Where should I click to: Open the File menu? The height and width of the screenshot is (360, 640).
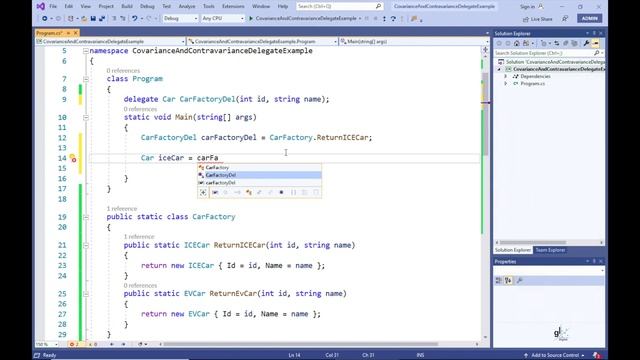(x=53, y=6)
